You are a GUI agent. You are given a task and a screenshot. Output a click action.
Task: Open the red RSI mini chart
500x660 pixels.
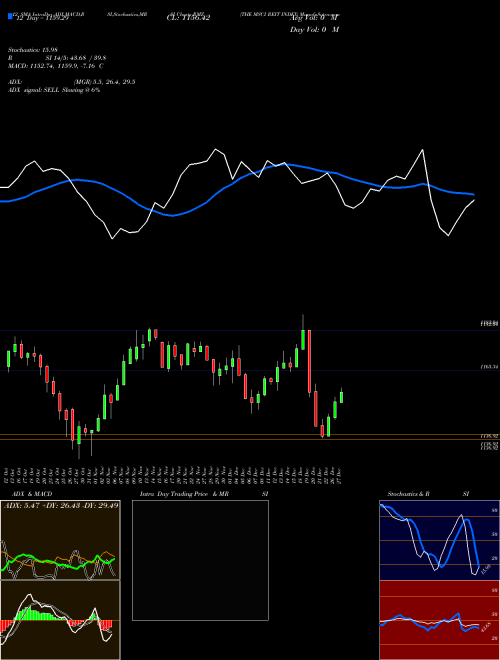439,620
